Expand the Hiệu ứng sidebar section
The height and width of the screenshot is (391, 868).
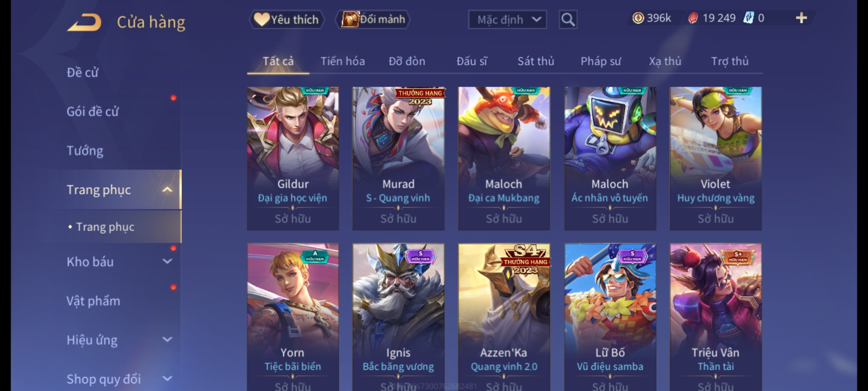point(167,340)
